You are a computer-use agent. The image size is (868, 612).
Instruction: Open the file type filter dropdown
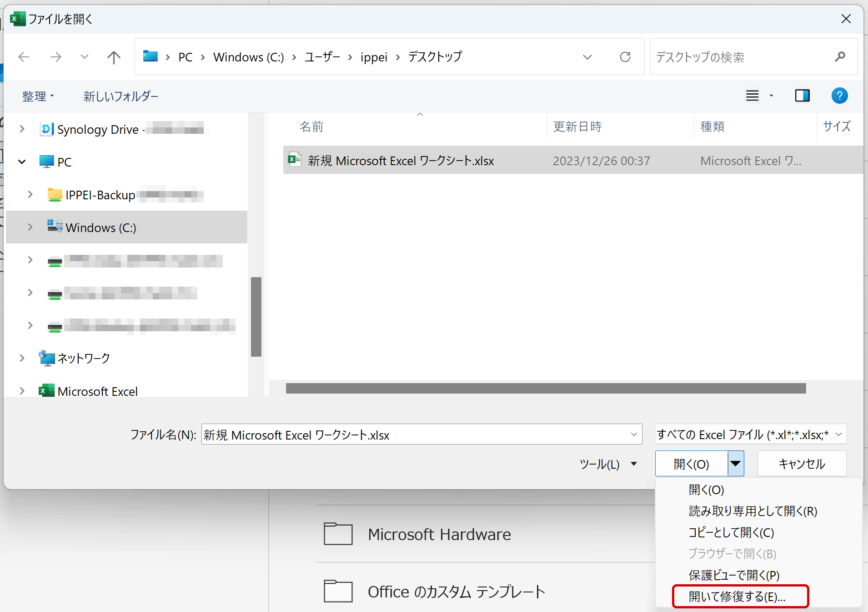pyautogui.click(x=750, y=435)
